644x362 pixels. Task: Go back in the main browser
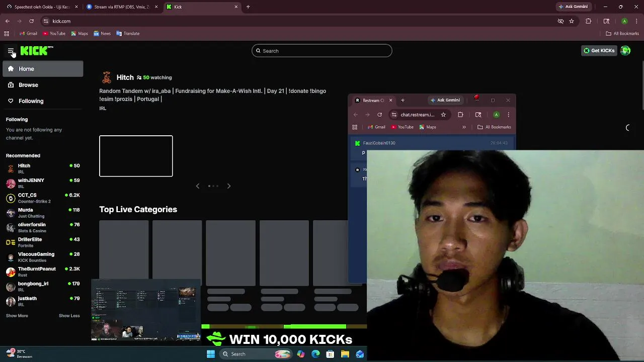click(x=8, y=21)
